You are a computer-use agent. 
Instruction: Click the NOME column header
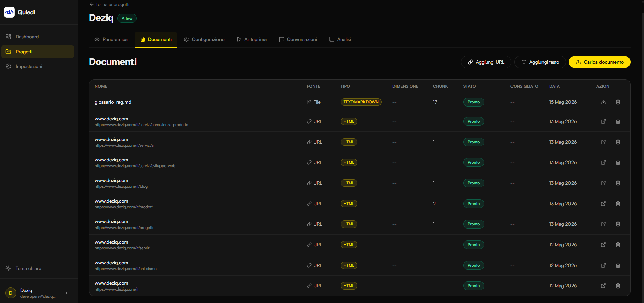click(101, 86)
